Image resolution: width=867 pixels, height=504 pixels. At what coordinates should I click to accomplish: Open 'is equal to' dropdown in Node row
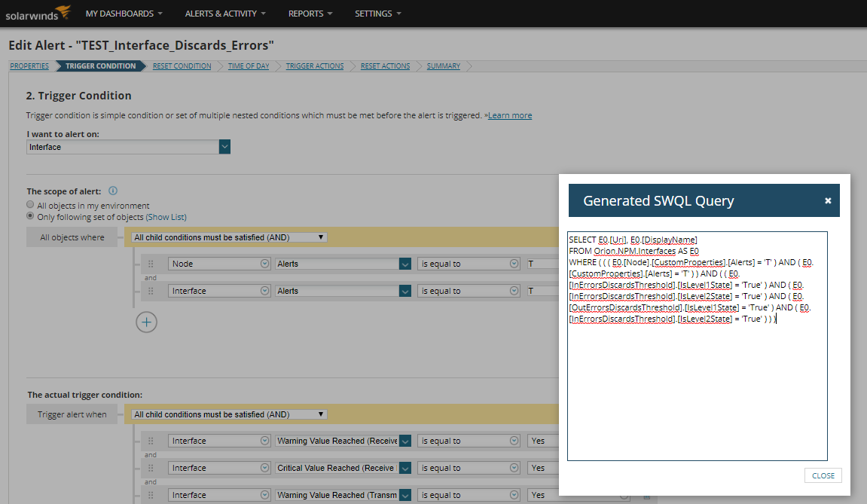469,264
